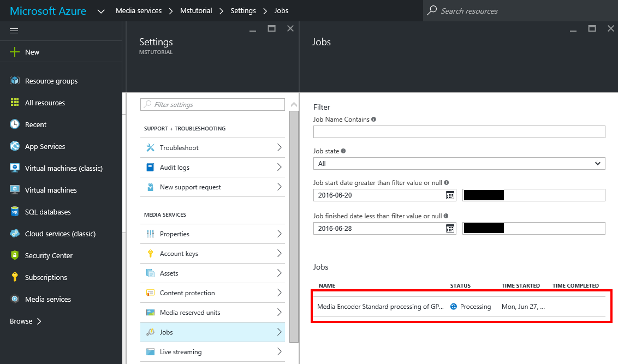Click chevron on Assets row

pyautogui.click(x=279, y=273)
